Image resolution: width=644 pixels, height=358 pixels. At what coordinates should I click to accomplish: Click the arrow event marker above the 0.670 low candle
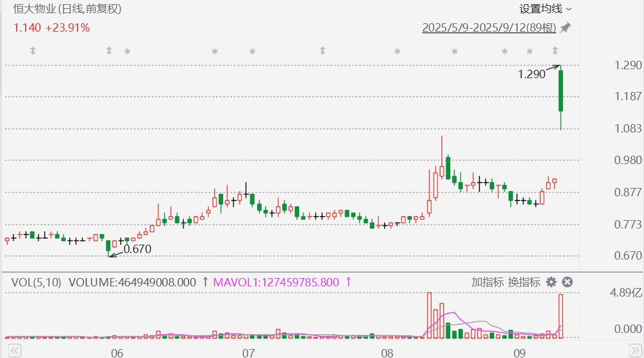(109, 51)
